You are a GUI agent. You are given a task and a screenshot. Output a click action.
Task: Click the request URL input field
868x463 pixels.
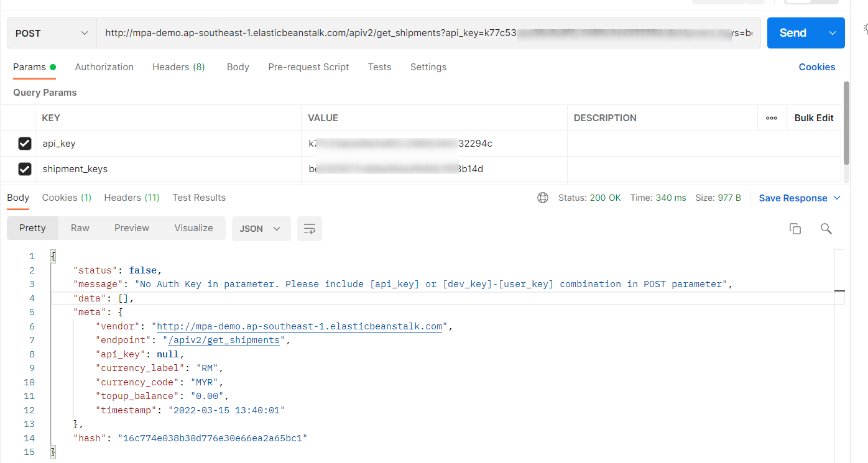click(428, 33)
